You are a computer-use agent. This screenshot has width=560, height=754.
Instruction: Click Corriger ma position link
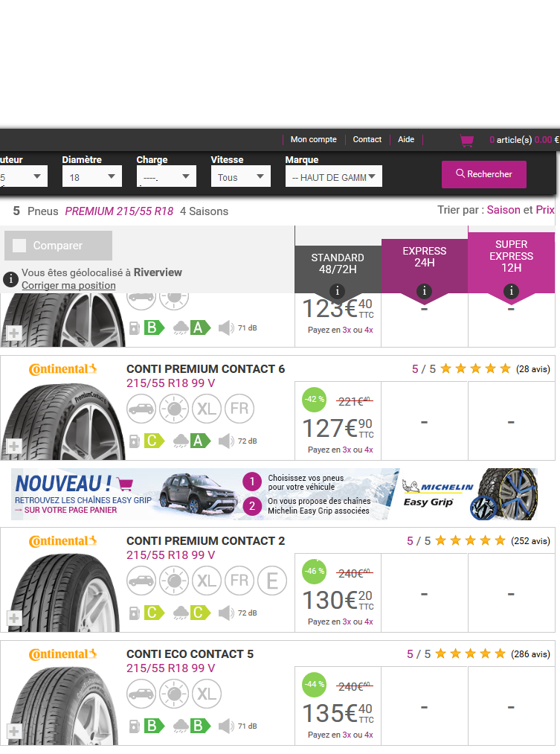pyautogui.click(x=68, y=285)
